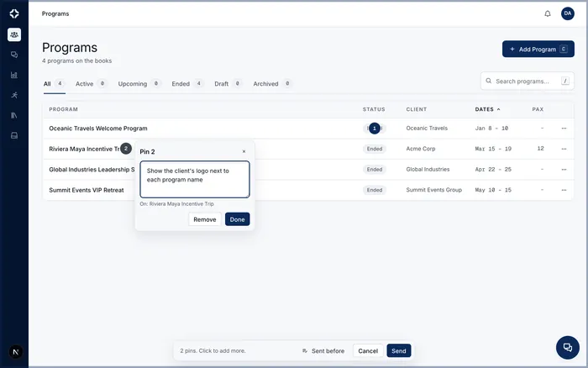Focus the Search programs field
This screenshot has width=588, height=368.
pyautogui.click(x=528, y=81)
